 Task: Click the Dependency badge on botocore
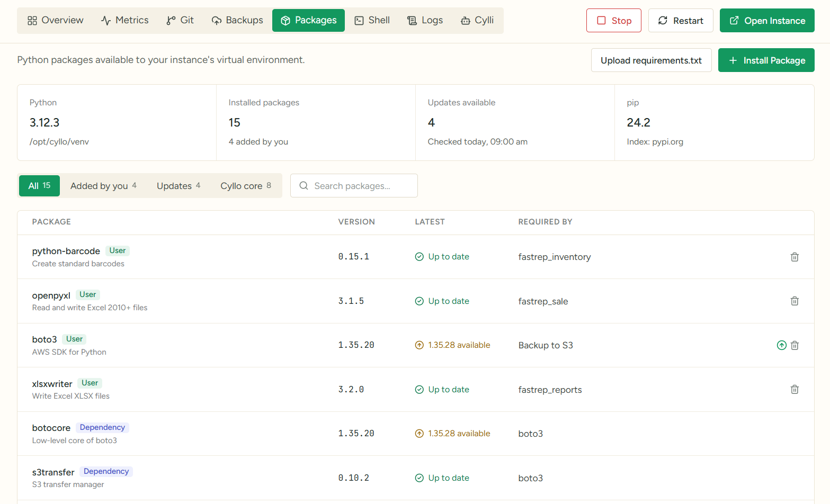tap(102, 427)
